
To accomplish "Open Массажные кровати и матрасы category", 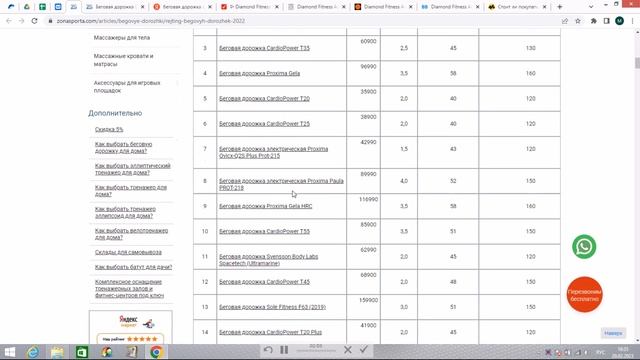I will point(124,60).
